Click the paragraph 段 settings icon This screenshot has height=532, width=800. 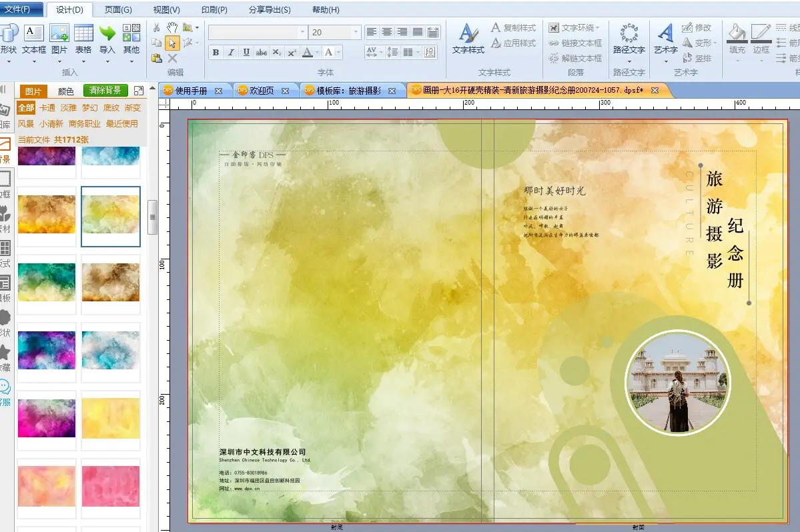coord(430,52)
